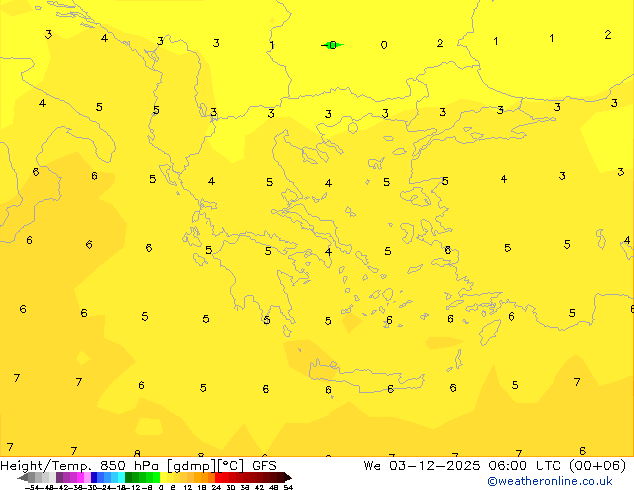Click the '[°C]' unit label
Screen dimensions: 634x490
(x=230, y=466)
